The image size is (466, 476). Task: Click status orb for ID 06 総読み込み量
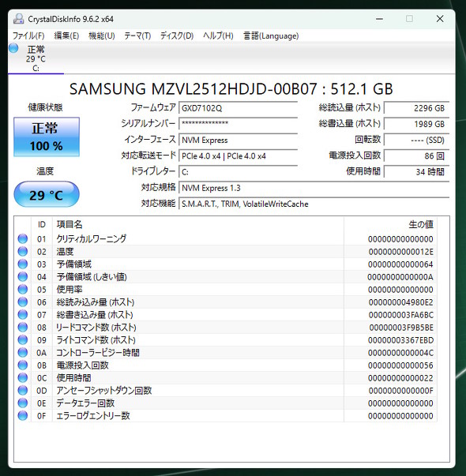pyautogui.click(x=22, y=302)
